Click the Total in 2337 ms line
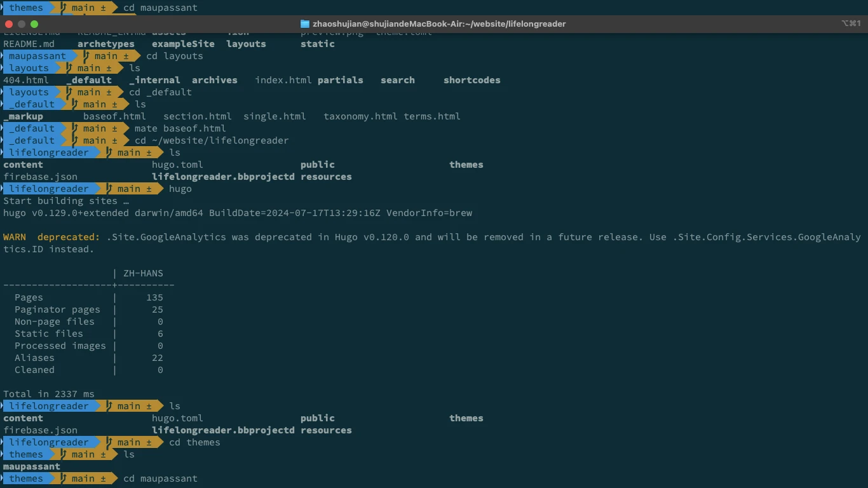 (x=49, y=394)
